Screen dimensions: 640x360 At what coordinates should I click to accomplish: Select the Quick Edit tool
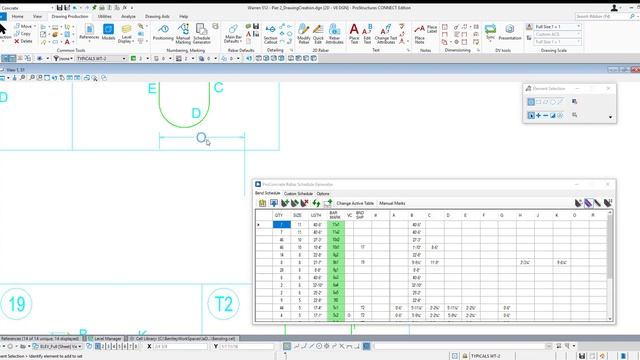tap(318, 33)
